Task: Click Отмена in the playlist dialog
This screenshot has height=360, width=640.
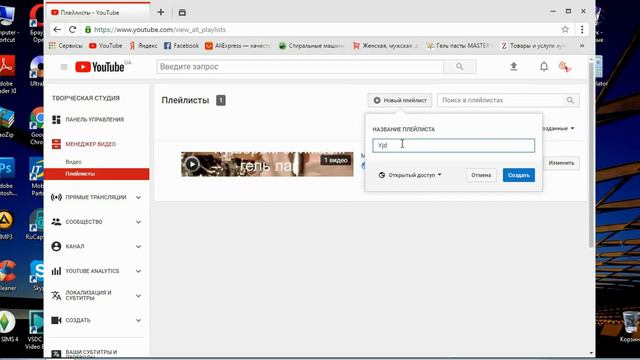Action: (481, 175)
